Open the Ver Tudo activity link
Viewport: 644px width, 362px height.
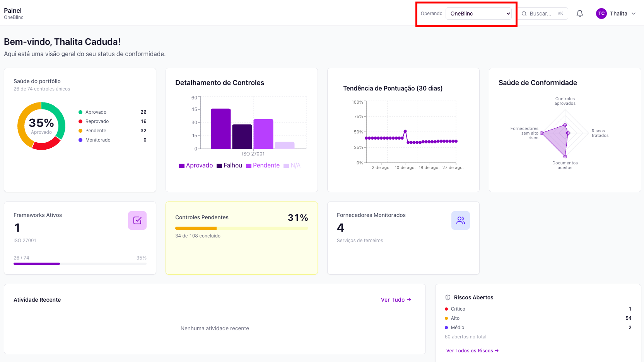(x=396, y=300)
